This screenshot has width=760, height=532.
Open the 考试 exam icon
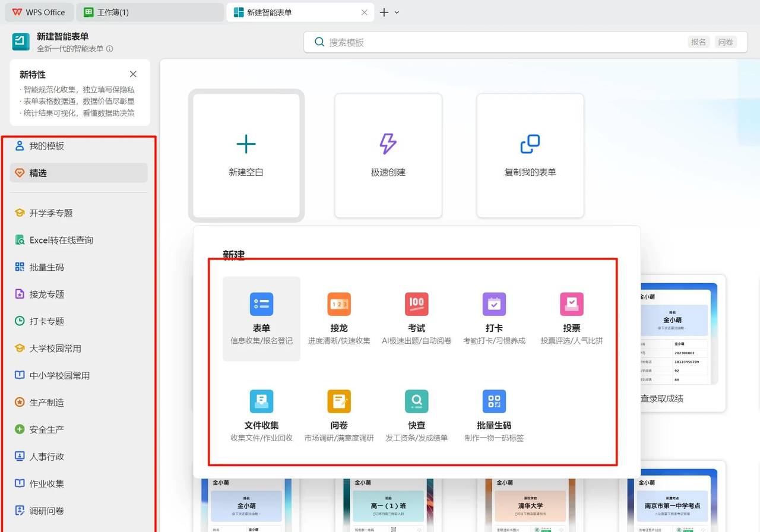(416, 304)
